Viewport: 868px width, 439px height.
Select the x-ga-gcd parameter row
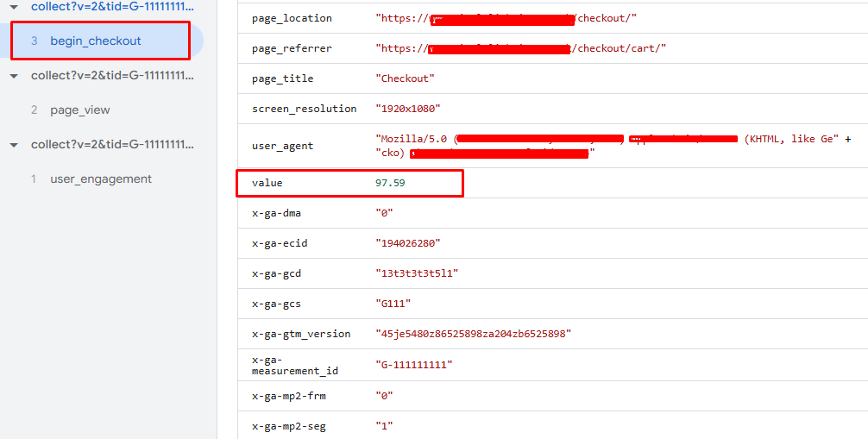(x=553, y=273)
